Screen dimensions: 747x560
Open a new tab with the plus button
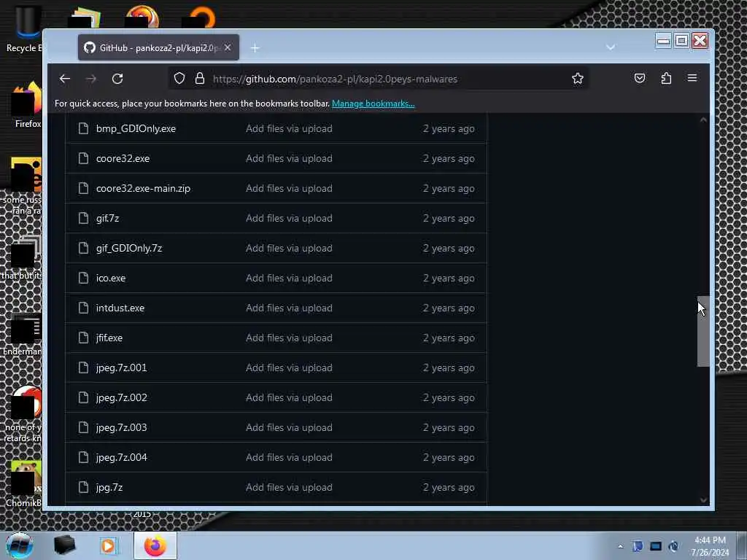click(x=255, y=47)
